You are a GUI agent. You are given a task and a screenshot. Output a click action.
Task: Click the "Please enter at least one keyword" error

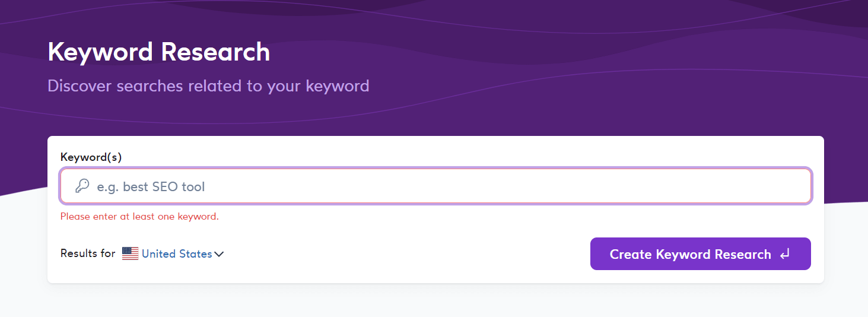point(139,217)
